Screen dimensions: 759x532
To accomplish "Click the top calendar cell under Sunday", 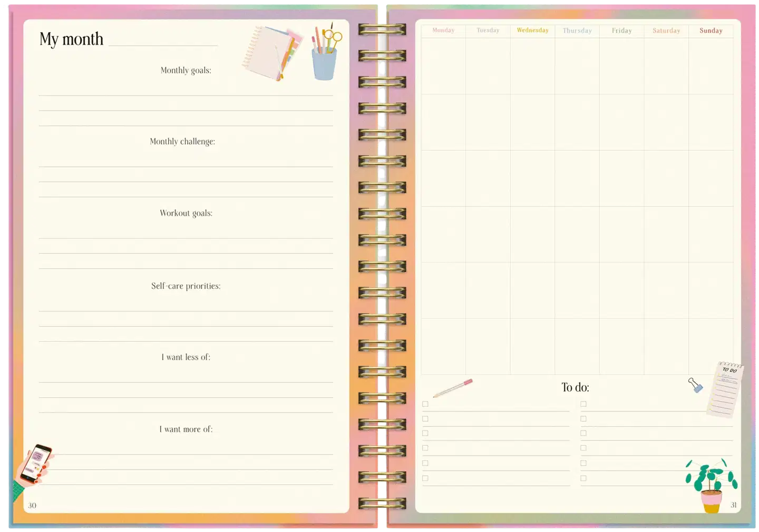I will pyautogui.click(x=711, y=66).
